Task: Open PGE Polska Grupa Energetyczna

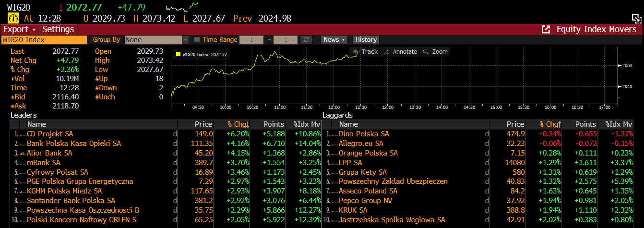Action: [80, 181]
